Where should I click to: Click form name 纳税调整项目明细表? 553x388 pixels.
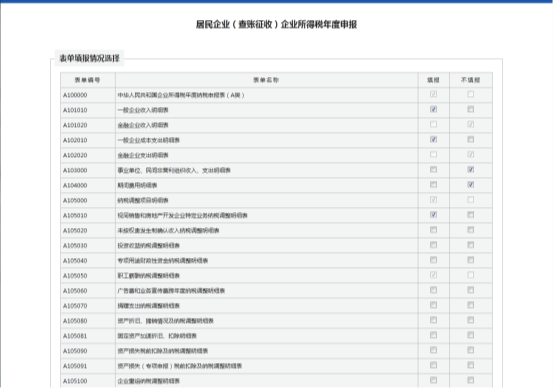(143, 200)
